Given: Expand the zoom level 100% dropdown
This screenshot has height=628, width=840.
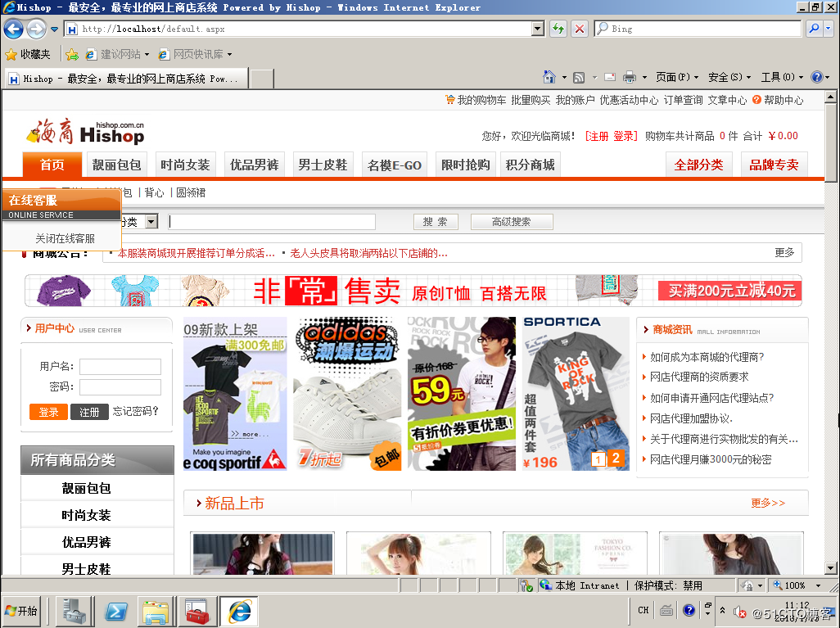Looking at the screenshot, I should tap(818, 585).
